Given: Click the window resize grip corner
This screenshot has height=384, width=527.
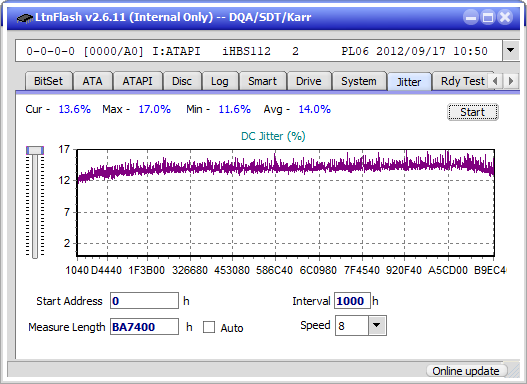Looking at the screenshot, I should (514, 372).
